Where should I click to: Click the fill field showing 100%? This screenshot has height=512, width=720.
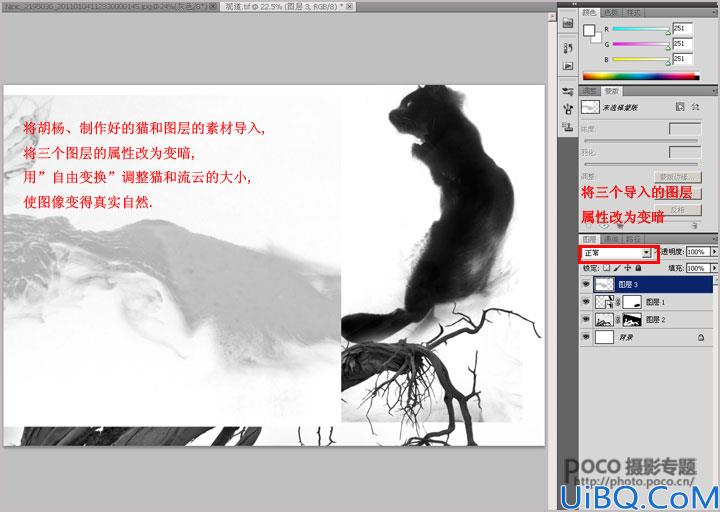(697, 268)
